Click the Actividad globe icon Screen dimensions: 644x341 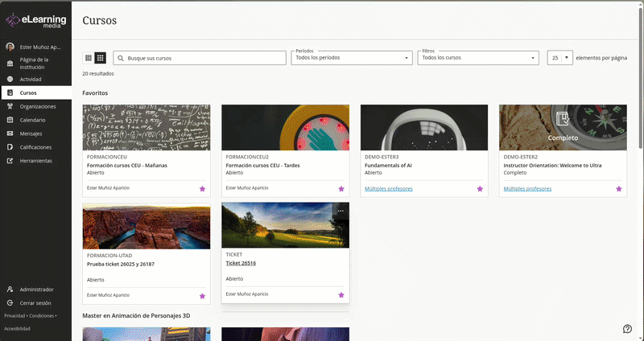point(10,79)
